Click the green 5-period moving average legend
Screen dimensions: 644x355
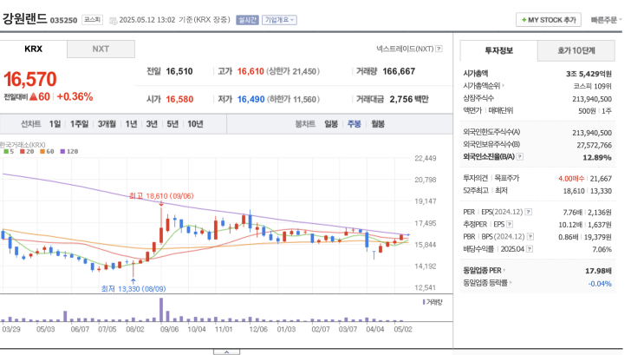(x=9, y=151)
